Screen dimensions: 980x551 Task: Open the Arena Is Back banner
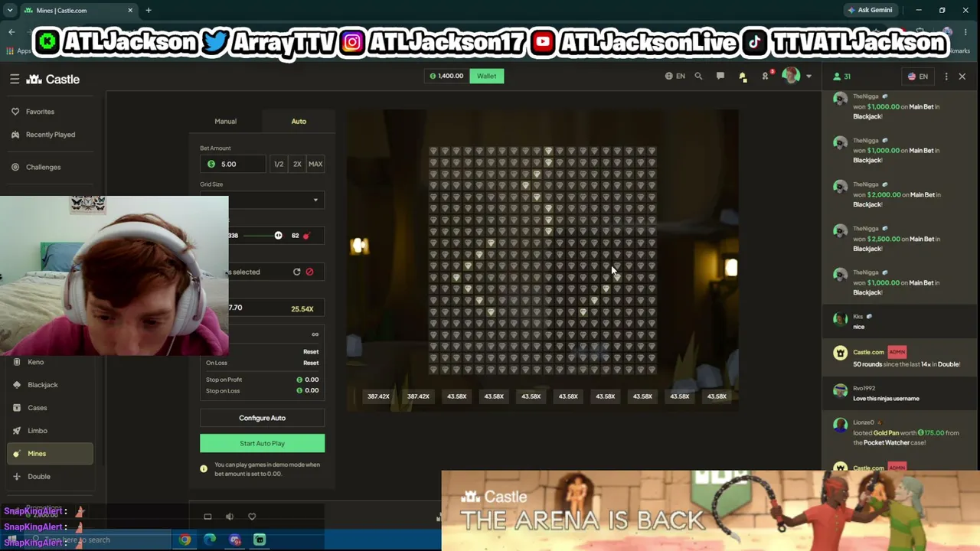point(710,510)
